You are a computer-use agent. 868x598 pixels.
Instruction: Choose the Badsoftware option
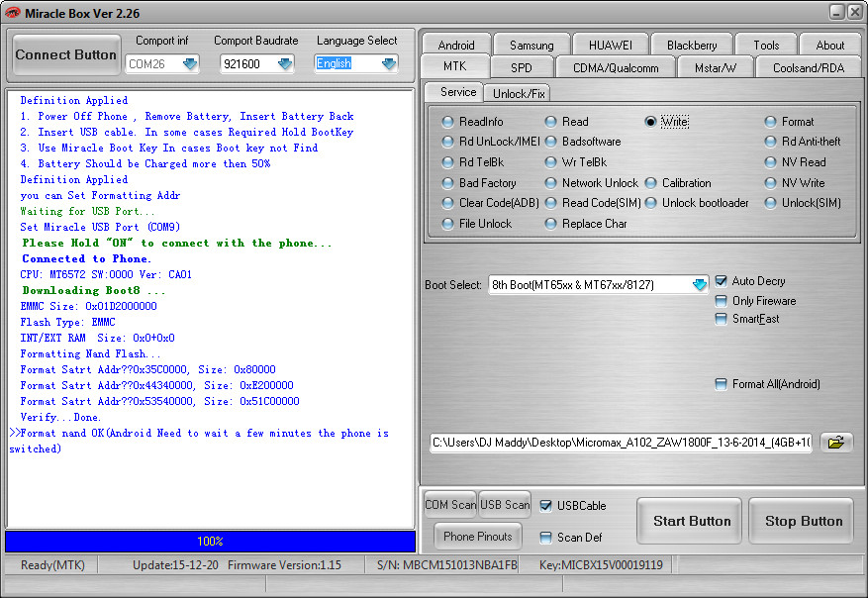click(x=551, y=142)
